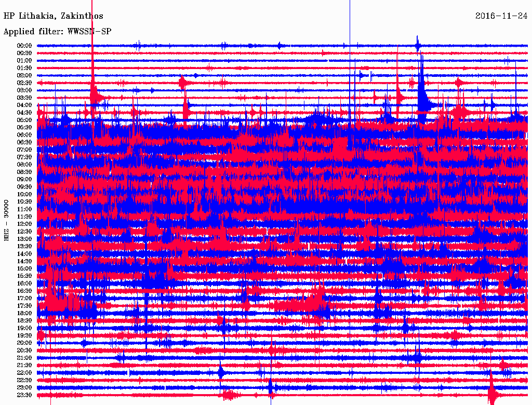Select the 14:30 time label

(24, 261)
